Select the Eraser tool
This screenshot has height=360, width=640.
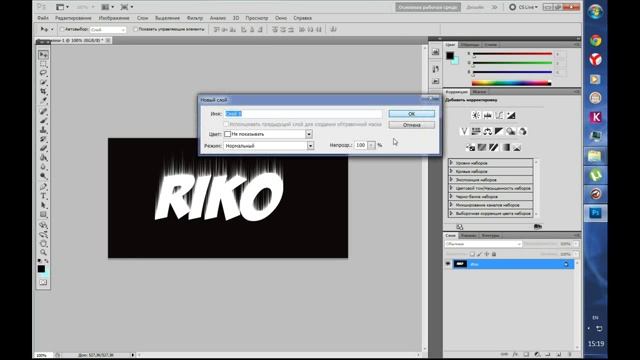coord(43,148)
